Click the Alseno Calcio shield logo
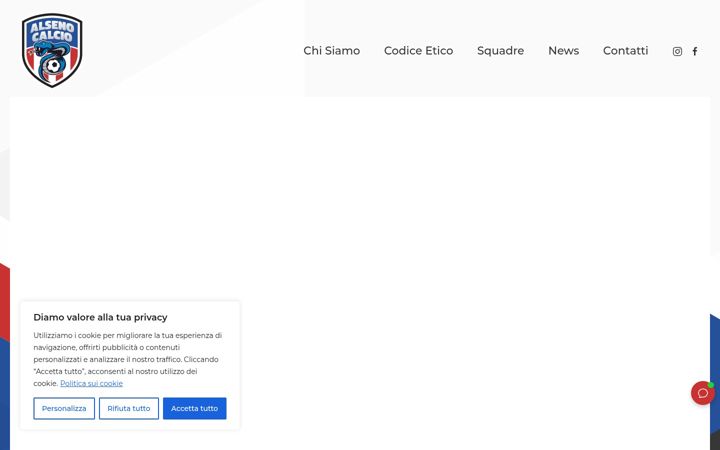The width and height of the screenshot is (720, 450). 52,51
